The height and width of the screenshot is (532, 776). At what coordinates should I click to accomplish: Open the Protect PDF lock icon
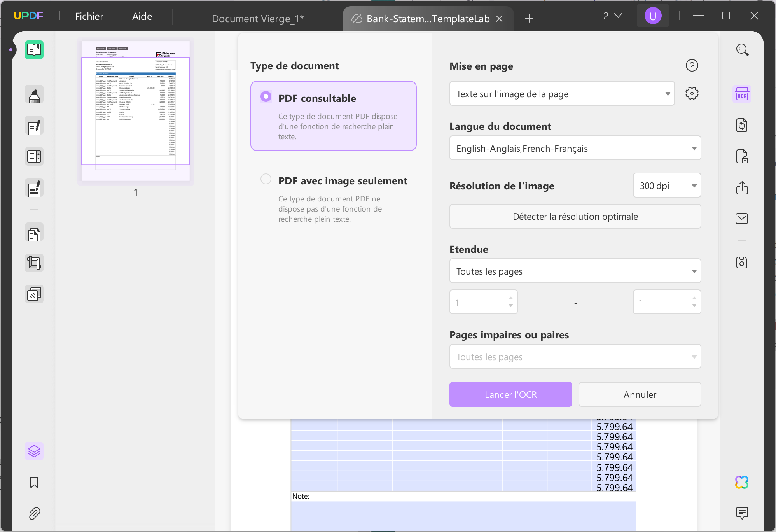point(742,156)
